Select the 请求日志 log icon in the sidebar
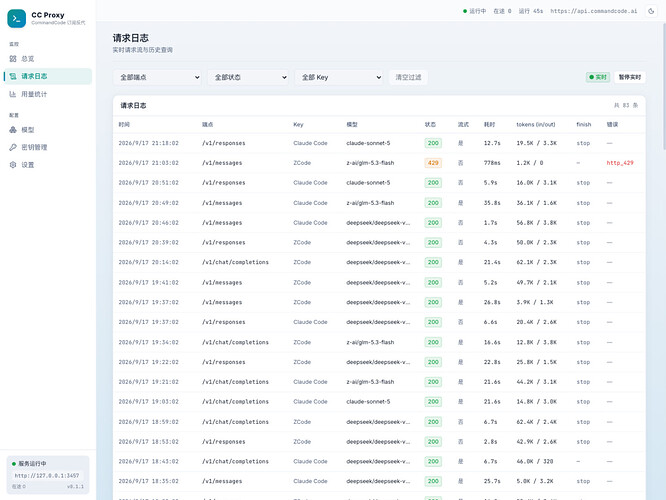This screenshot has width=666, height=500. (13, 76)
